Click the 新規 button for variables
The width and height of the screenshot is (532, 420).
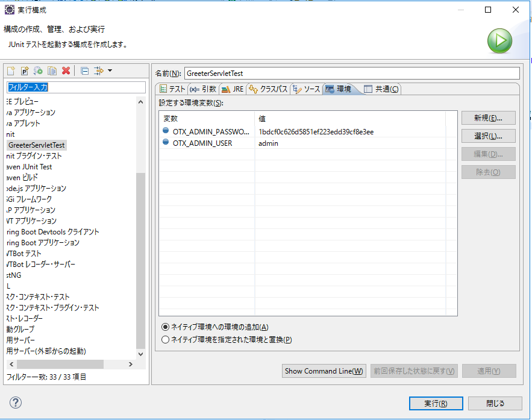(488, 118)
